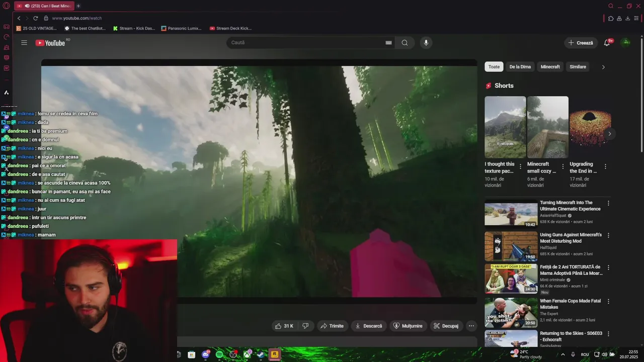This screenshot has width=644, height=362.
Task: Run search with the magnifier button
Action: [x=405, y=43]
